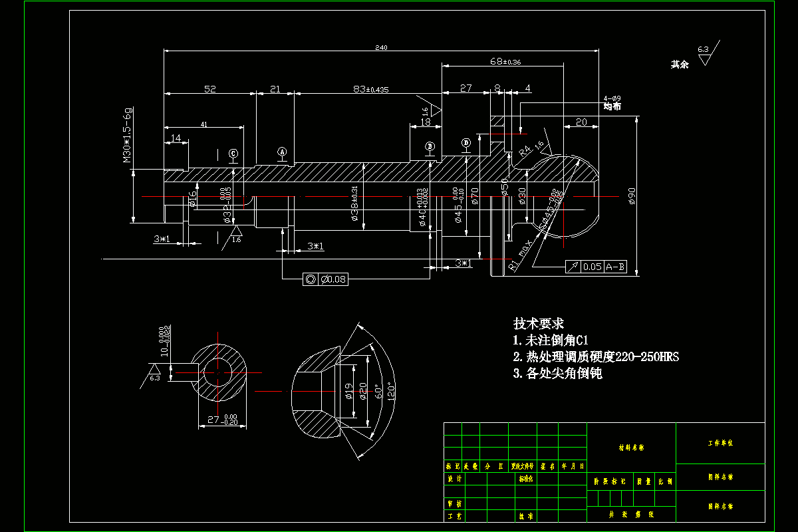Click datum marker D
The height and width of the screenshot is (532, 798).
tap(466, 142)
